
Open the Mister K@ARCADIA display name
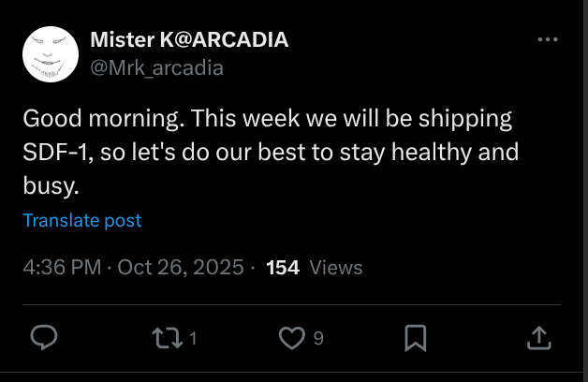coord(188,39)
